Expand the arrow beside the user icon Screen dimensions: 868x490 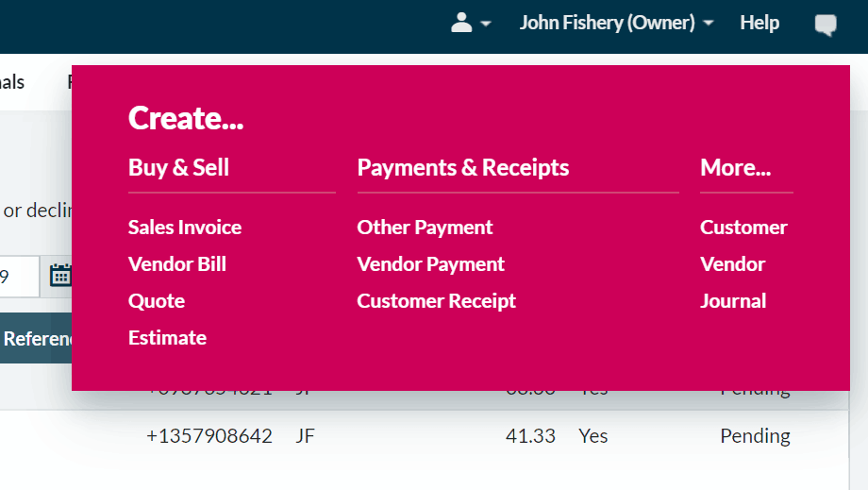click(x=486, y=24)
